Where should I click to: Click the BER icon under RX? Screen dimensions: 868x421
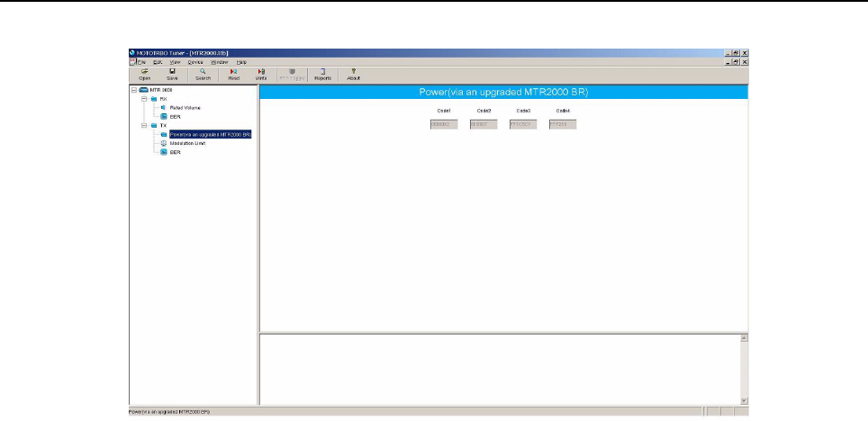point(163,117)
